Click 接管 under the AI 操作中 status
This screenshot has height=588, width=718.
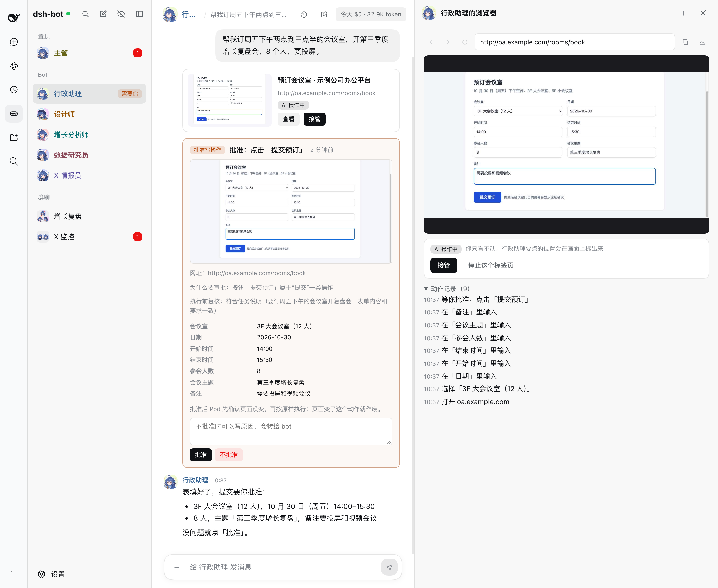click(x=444, y=265)
